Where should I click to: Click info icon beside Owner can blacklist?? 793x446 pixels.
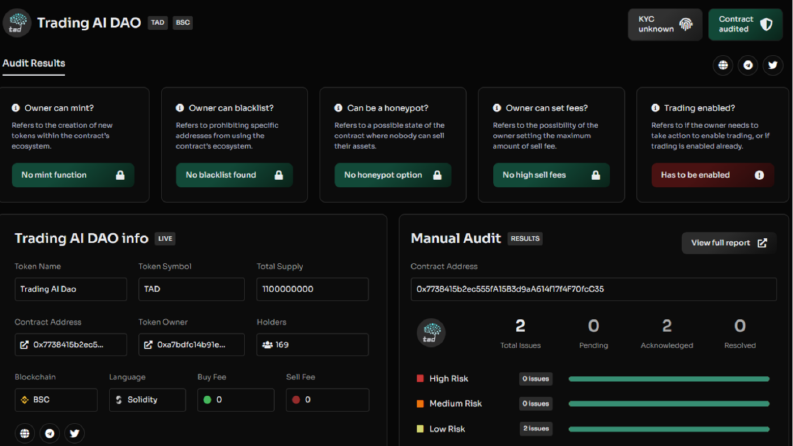[x=180, y=108]
